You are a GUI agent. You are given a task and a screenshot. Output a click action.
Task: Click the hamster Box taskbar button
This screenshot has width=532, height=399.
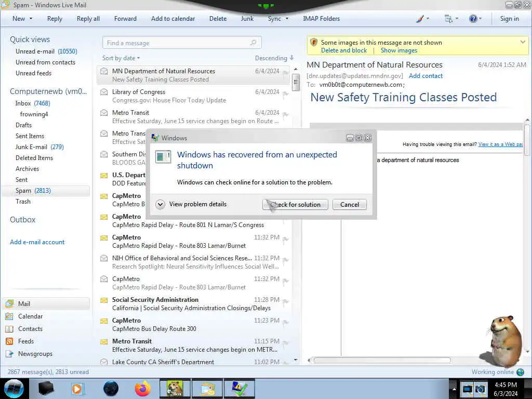pyautogui.click(x=175, y=389)
